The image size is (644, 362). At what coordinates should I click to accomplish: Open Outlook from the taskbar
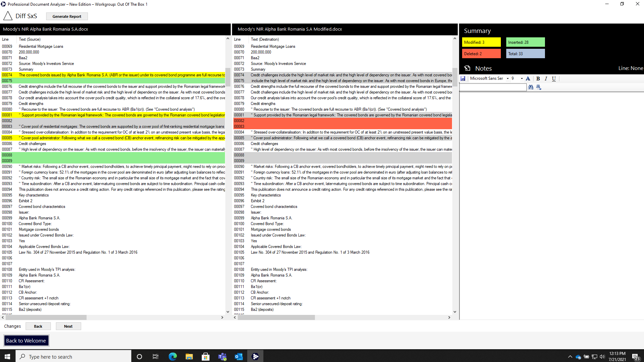point(239,356)
